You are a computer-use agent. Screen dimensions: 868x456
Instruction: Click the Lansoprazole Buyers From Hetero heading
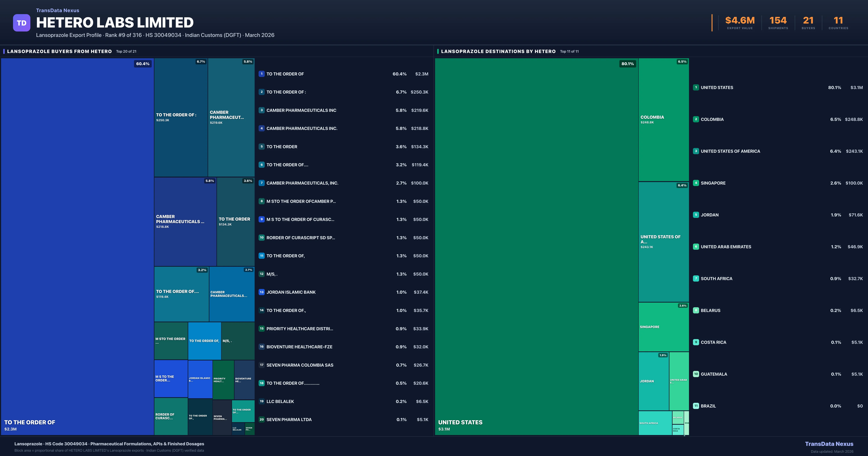(59, 51)
